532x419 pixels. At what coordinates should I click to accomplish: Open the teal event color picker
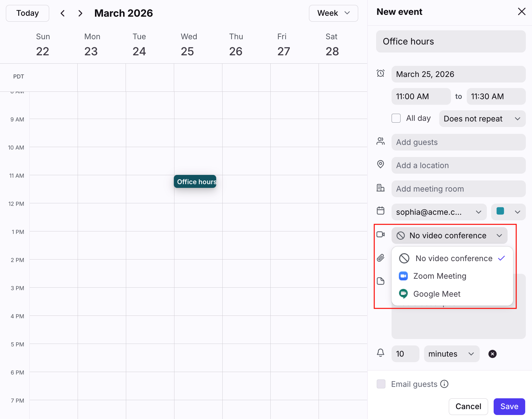pos(508,212)
